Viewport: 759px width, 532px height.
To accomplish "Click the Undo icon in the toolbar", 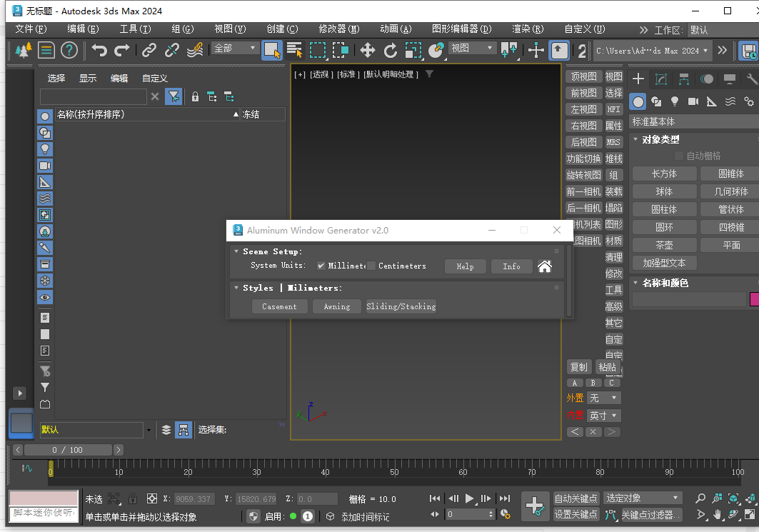I will [101, 50].
